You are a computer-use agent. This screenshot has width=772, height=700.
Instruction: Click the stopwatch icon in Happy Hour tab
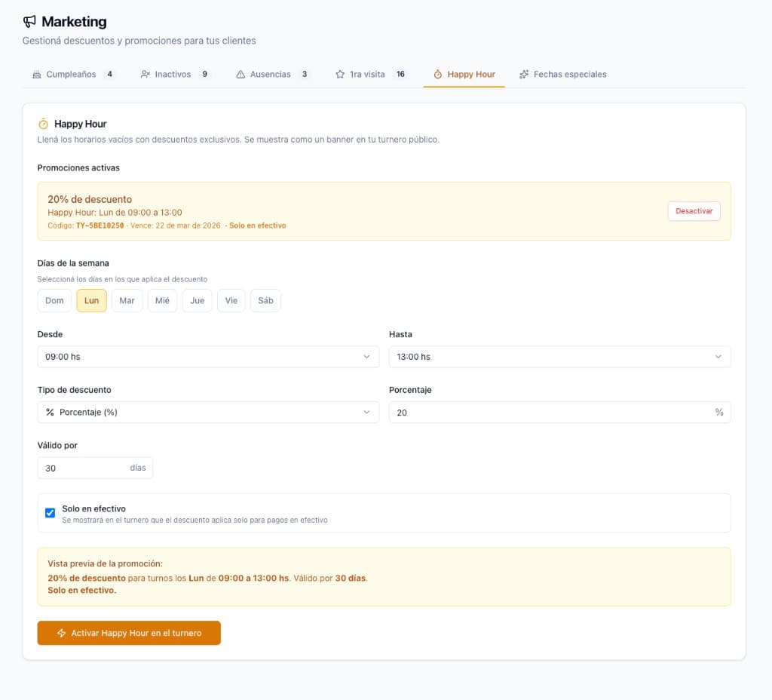(437, 75)
